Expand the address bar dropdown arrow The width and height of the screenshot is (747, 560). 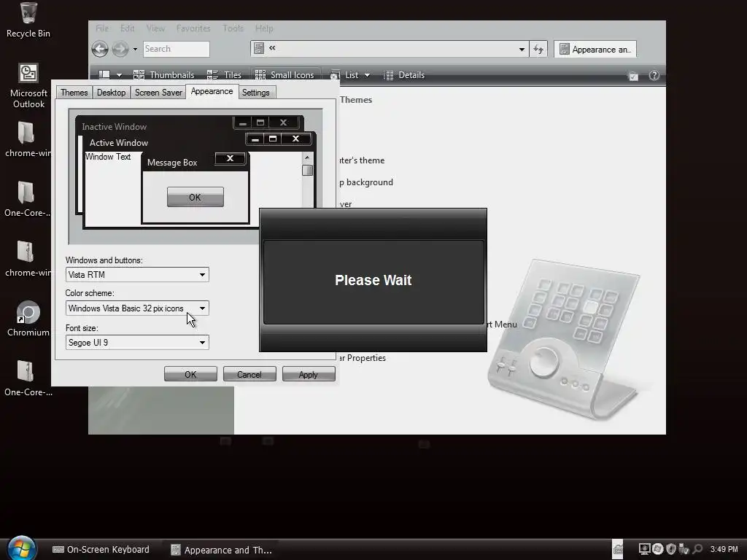point(522,49)
